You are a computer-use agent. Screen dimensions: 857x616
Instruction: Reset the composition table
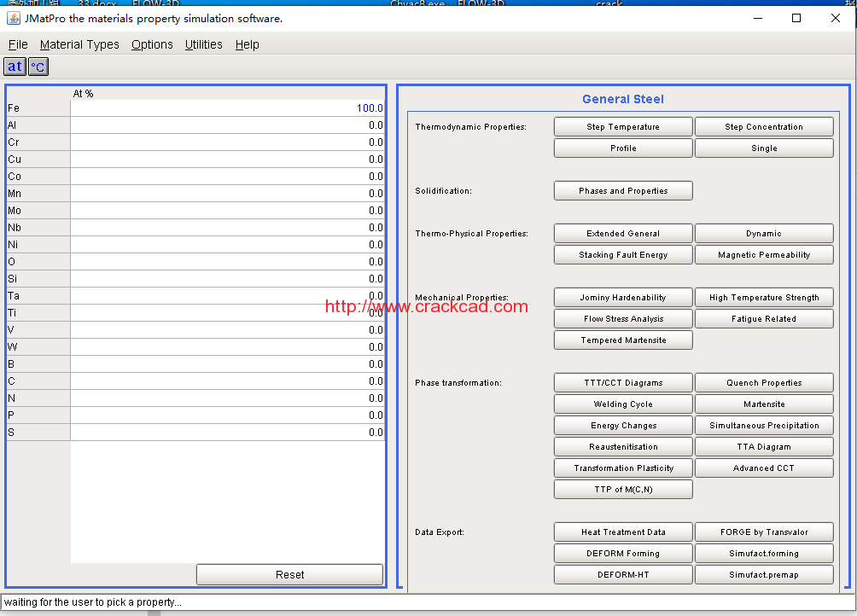click(289, 574)
